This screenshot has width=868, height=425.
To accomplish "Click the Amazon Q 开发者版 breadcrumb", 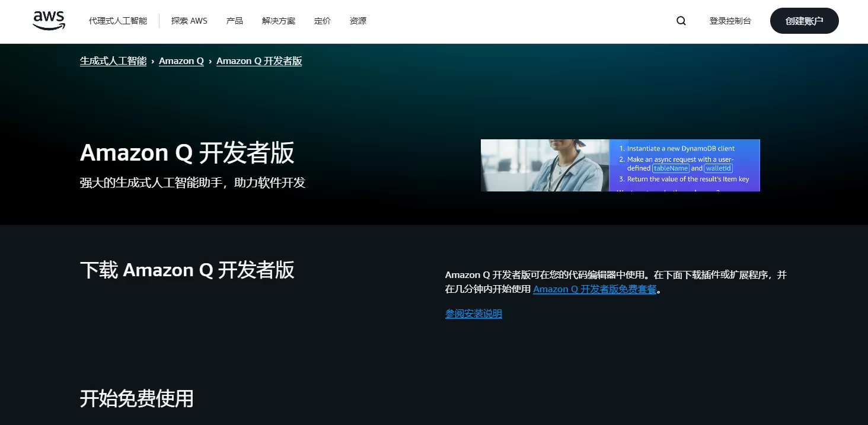I will coord(259,61).
